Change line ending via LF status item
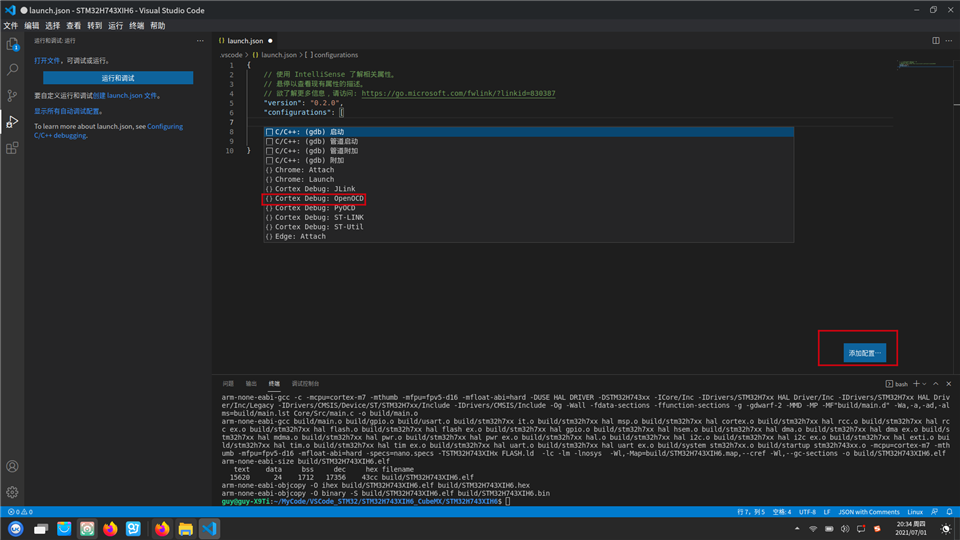The width and height of the screenshot is (960, 540). click(x=827, y=512)
